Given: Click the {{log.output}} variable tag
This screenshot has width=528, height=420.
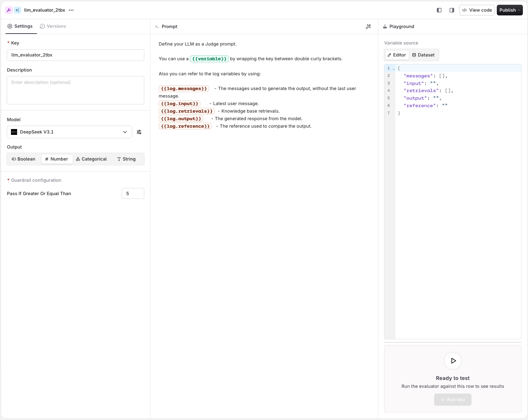Looking at the screenshot, I should pos(181,119).
